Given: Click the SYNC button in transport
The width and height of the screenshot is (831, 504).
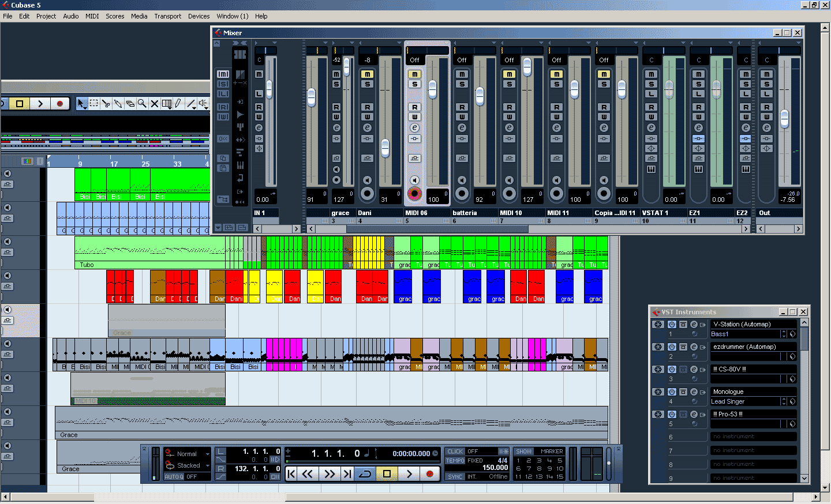Looking at the screenshot, I should [x=455, y=477].
